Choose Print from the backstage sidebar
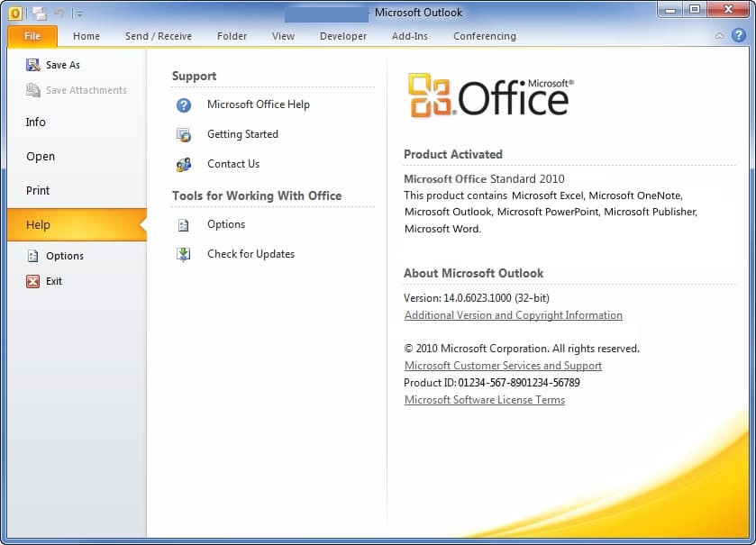The width and height of the screenshot is (756, 545). tap(38, 191)
